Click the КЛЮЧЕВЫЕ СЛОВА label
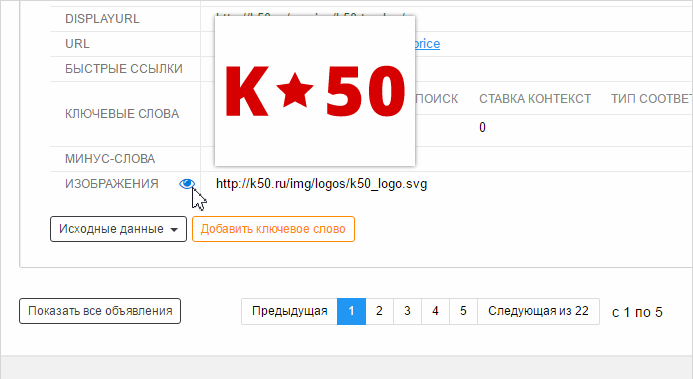This screenshot has width=693, height=379. pyautogui.click(x=122, y=114)
